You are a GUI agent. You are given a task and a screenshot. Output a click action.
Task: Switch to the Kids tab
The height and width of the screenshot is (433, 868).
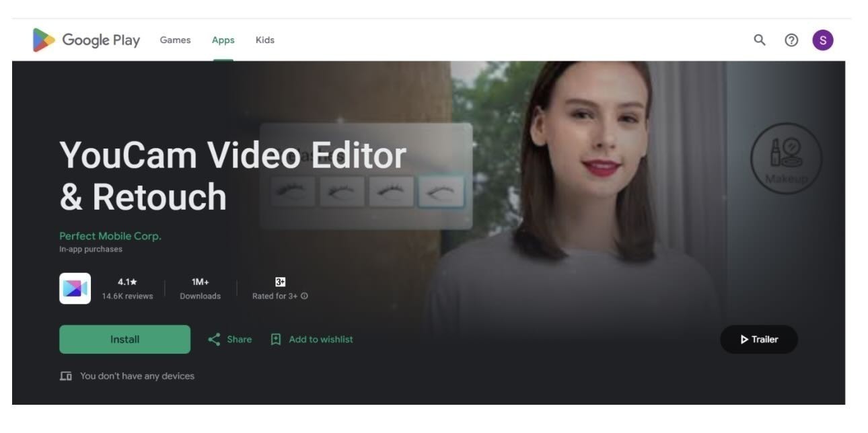[x=265, y=40]
